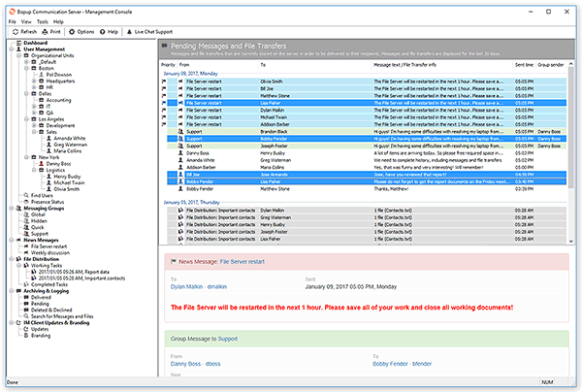Expand the _Default organizational unit
The image size is (582, 392).
pyautogui.click(x=26, y=62)
